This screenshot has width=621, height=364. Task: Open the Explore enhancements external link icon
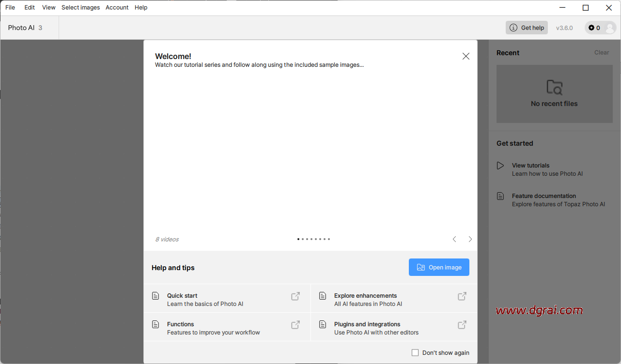(x=462, y=296)
